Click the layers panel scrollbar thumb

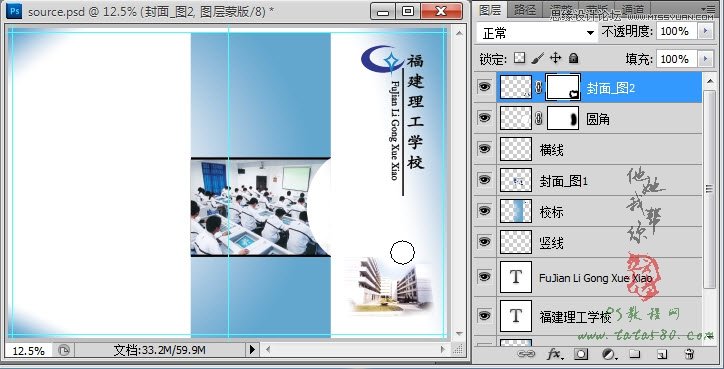point(710,188)
